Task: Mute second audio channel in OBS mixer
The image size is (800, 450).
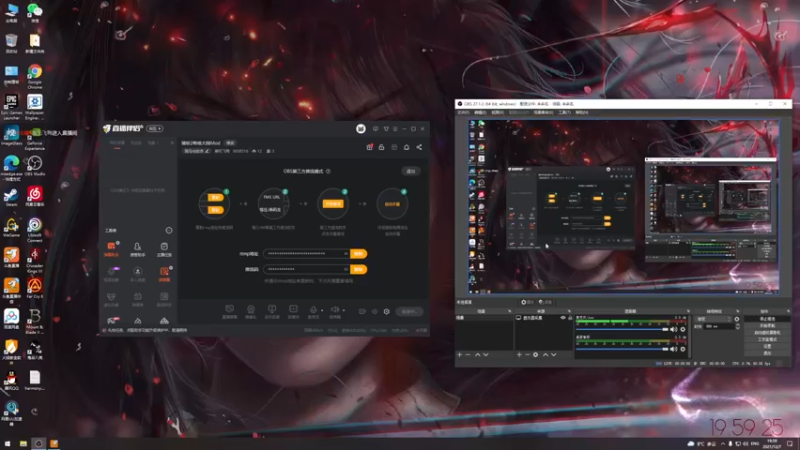Action: point(673,349)
